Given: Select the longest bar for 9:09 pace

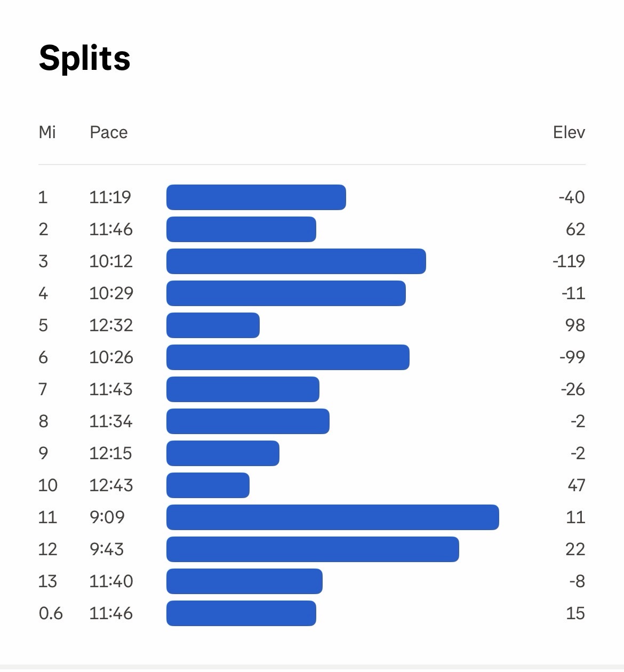Looking at the screenshot, I should click(332, 517).
